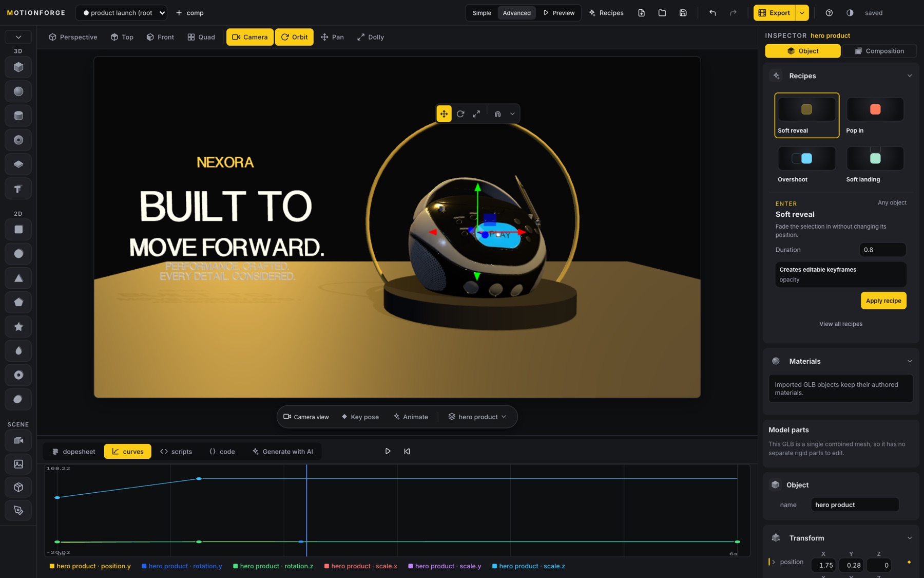924x578 pixels.
Task: Switch to Advanced mode
Action: (x=516, y=13)
